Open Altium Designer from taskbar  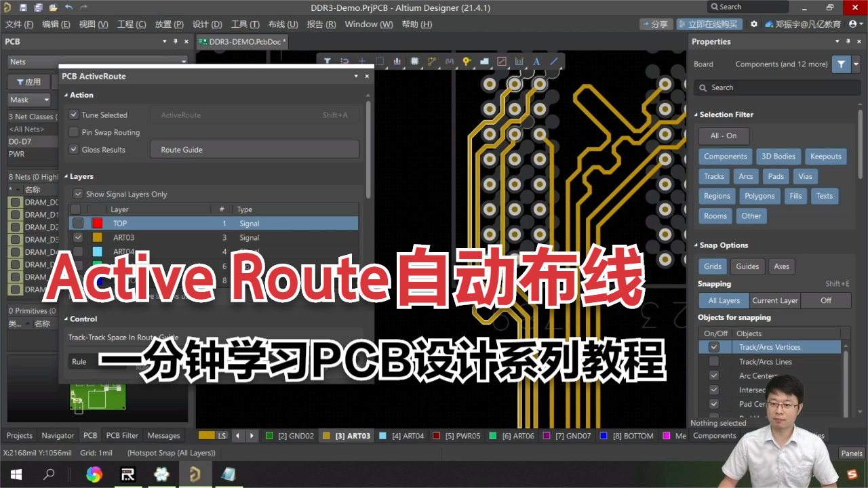(195, 474)
